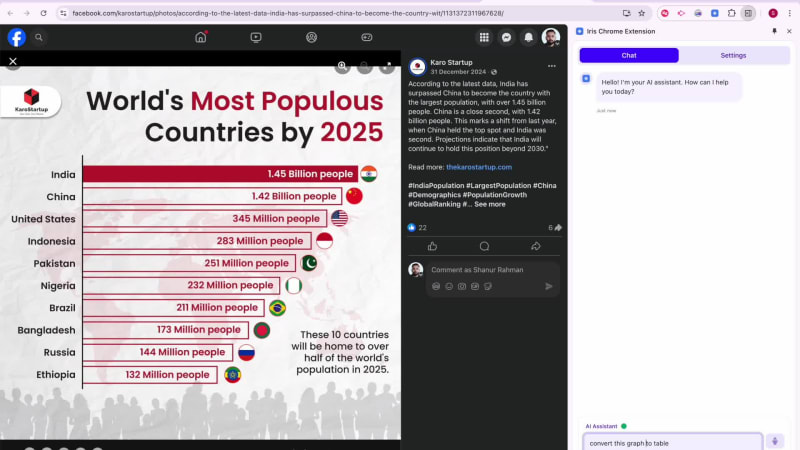Viewport: 800px width, 450px height.
Task: Open Chrome profile avatar
Action: click(773, 13)
